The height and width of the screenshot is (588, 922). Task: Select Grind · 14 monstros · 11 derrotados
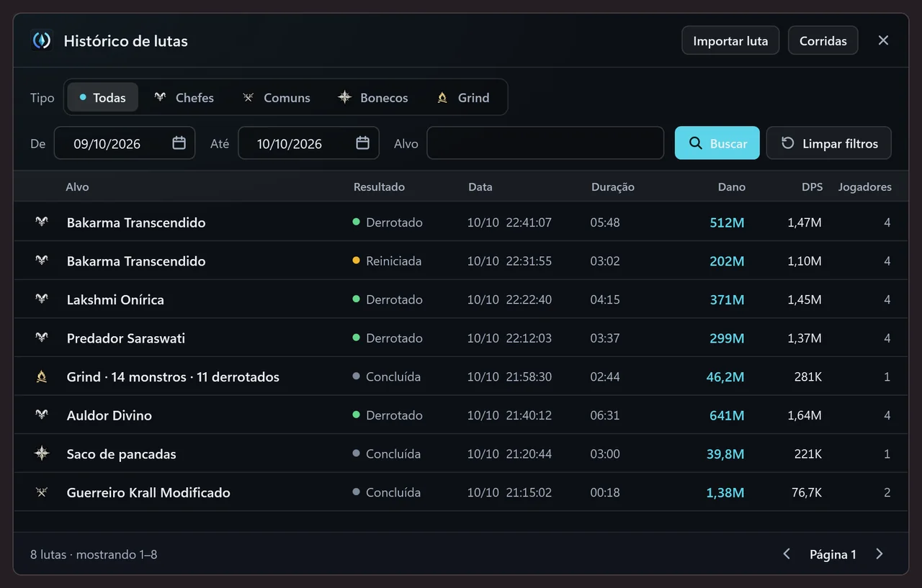tap(173, 376)
